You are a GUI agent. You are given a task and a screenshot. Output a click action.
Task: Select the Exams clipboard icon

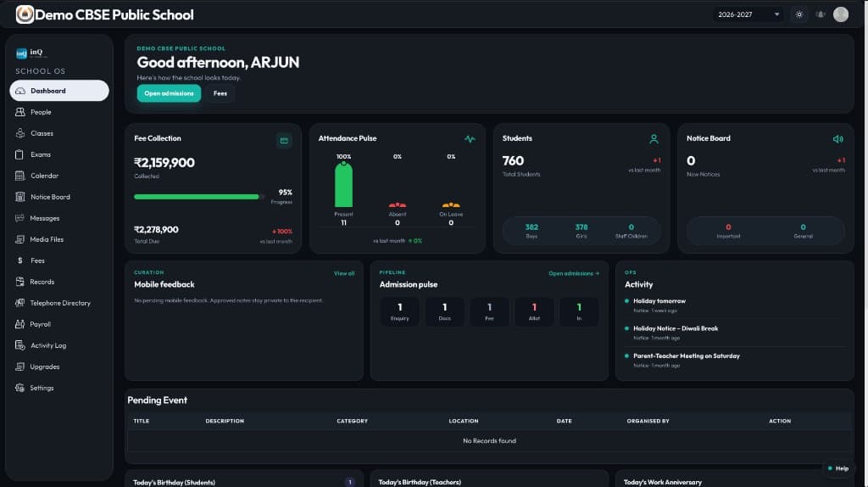20,154
